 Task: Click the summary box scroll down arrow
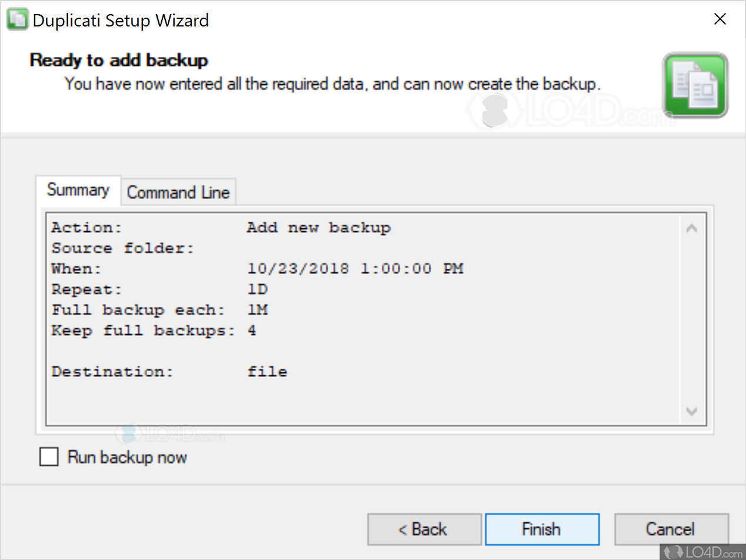pos(692,411)
